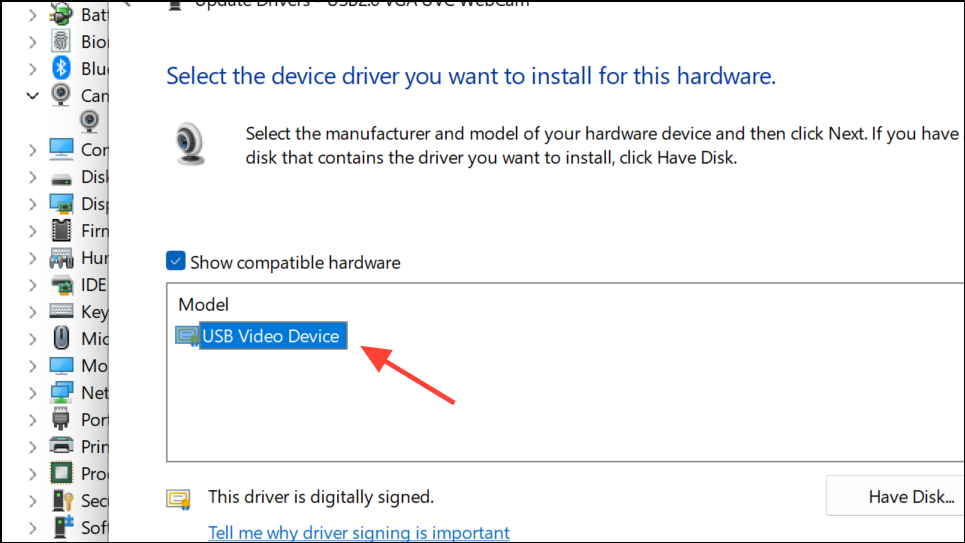The height and width of the screenshot is (543, 965).
Task: Click the Biometric devices fingerprint icon
Action: [62, 42]
